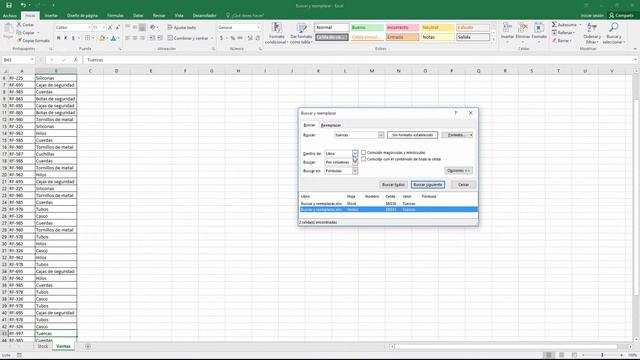Screen dimensions: 640x360
Task: Save the workbook from the quick toolbar
Action: (9, 5)
